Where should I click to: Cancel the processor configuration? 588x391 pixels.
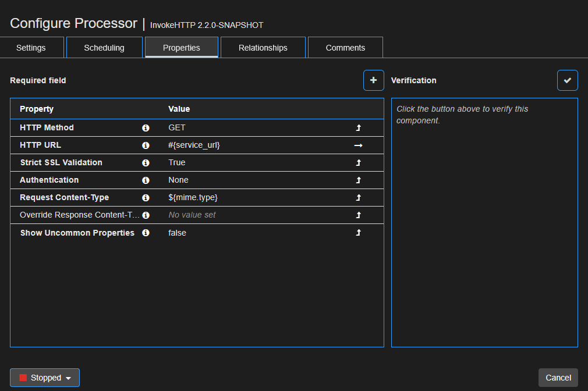tap(558, 378)
